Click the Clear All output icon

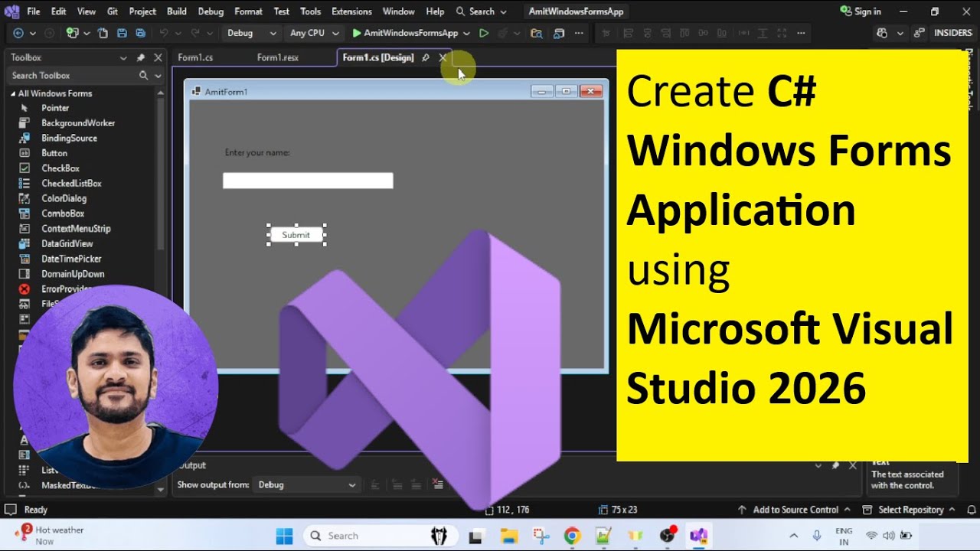point(437,484)
